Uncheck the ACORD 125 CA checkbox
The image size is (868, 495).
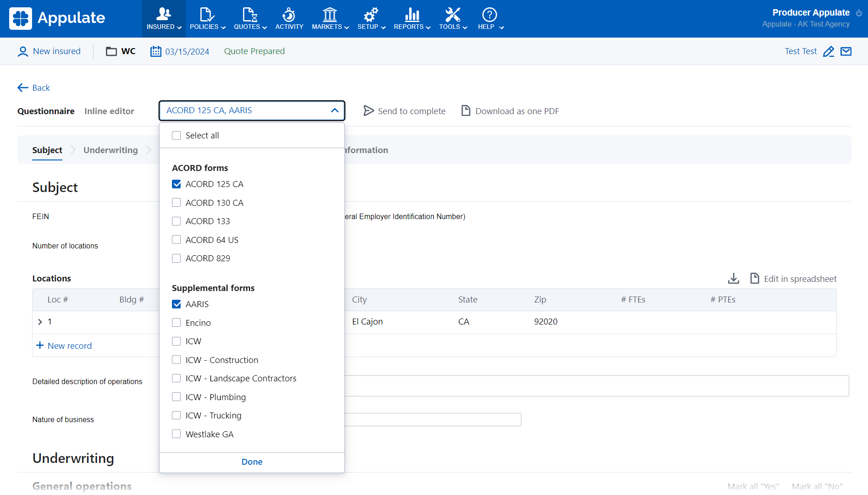coord(177,184)
